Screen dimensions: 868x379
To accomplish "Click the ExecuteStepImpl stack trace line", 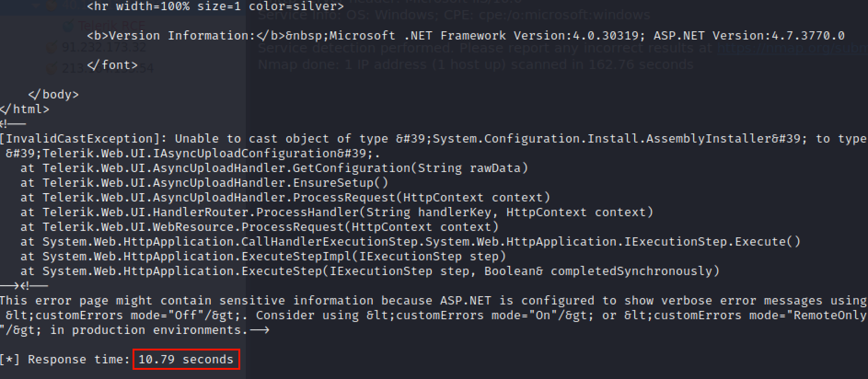I will (274, 256).
